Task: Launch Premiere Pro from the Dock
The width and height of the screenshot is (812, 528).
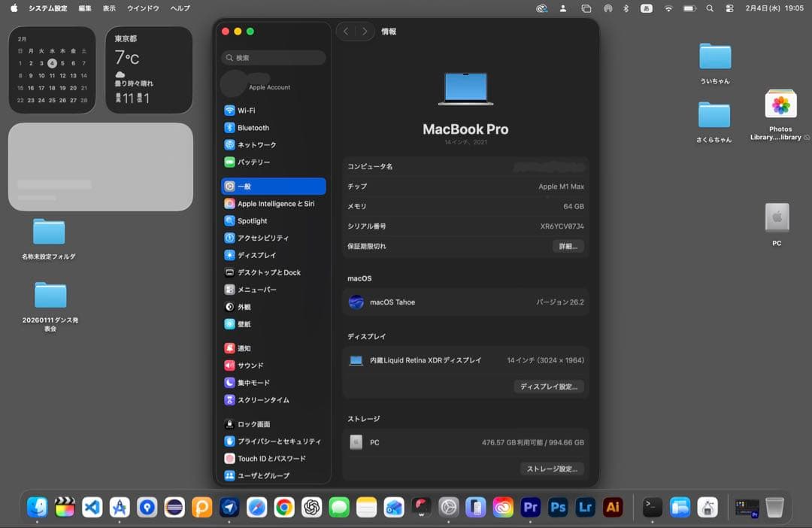Action: pos(531,508)
